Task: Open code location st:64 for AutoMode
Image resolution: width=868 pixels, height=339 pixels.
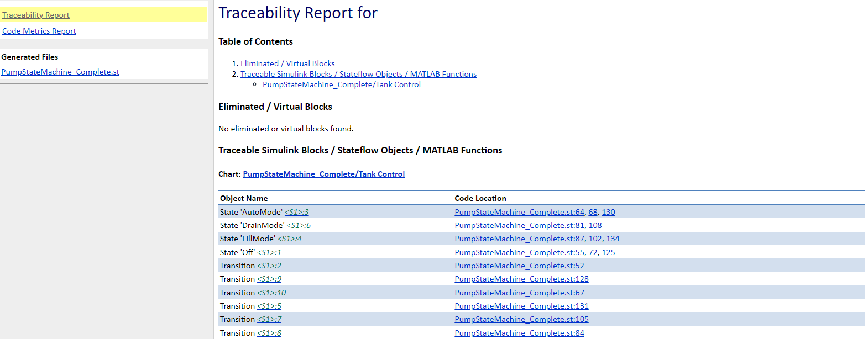Action: (x=519, y=212)
